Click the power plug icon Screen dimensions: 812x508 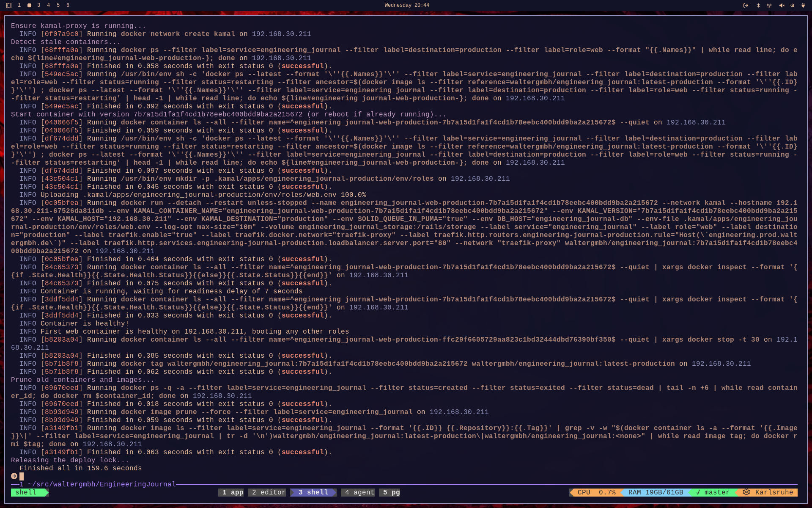[803, 6]
